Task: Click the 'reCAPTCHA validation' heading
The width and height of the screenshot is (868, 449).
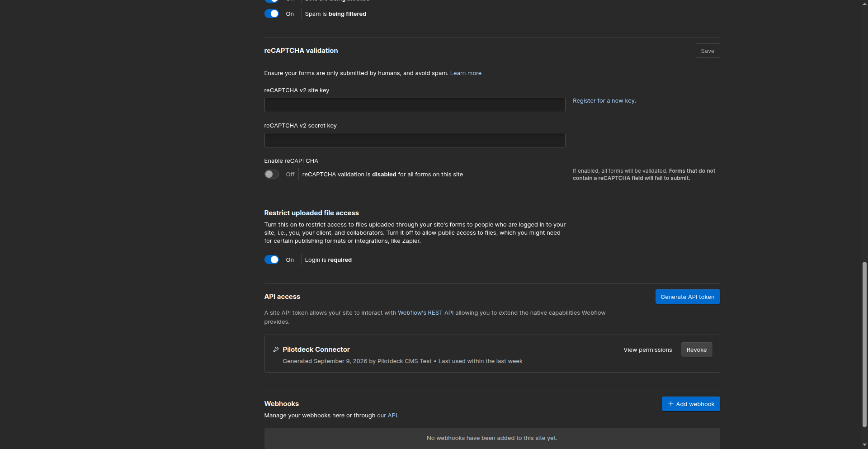Action: tap(301, 51)
